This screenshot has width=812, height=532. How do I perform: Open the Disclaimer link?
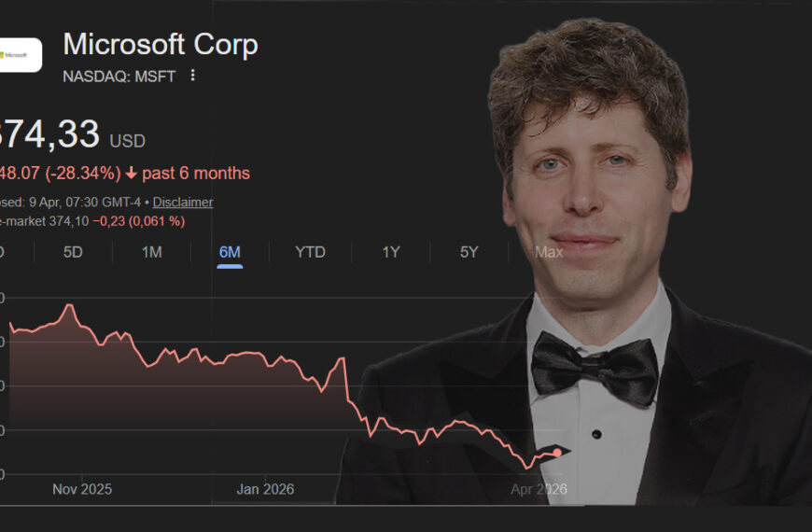click(183, 202)
